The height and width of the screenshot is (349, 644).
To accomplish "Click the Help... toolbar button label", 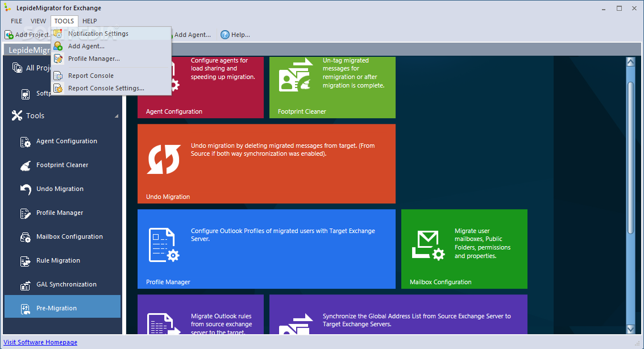I will (x=240, y=35).
